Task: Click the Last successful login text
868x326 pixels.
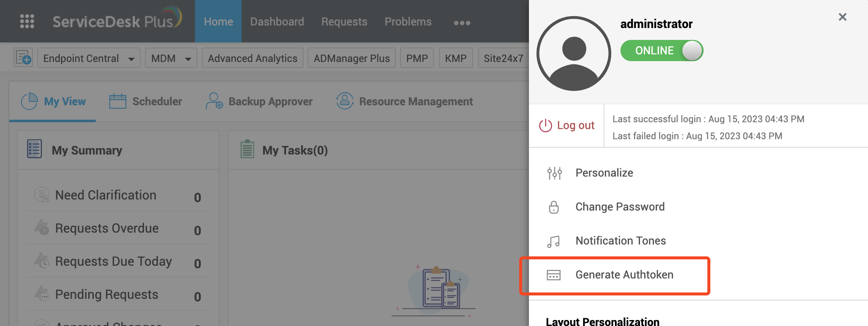Action: pyautogui.click(x=708, y=119)
